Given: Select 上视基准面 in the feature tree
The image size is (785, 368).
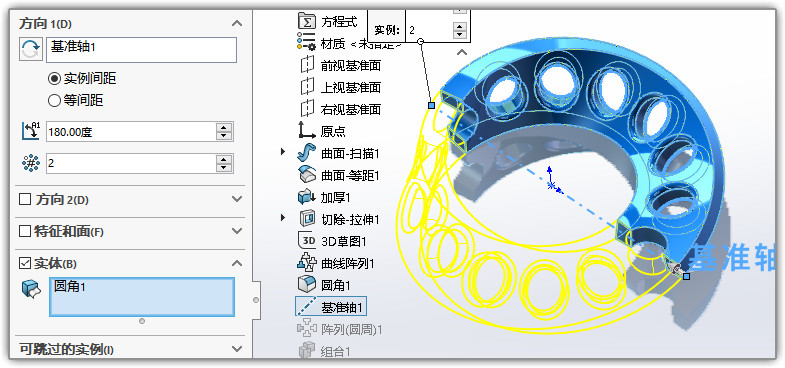Looking at the screenshot, I should click(350, 87).
